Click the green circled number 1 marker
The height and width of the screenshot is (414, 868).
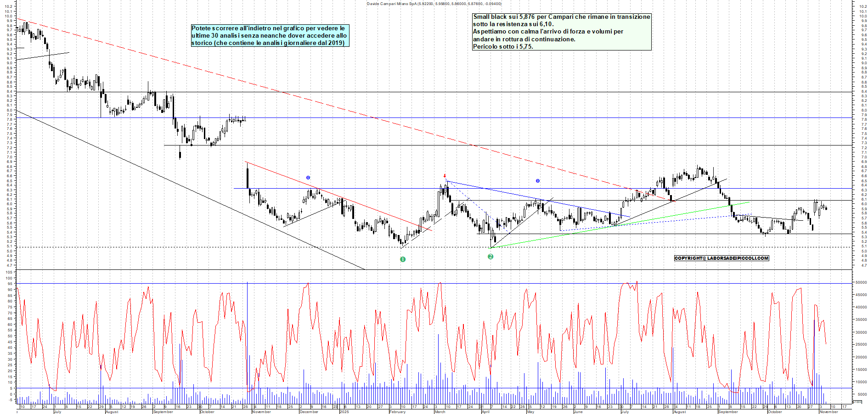(403, 259)
